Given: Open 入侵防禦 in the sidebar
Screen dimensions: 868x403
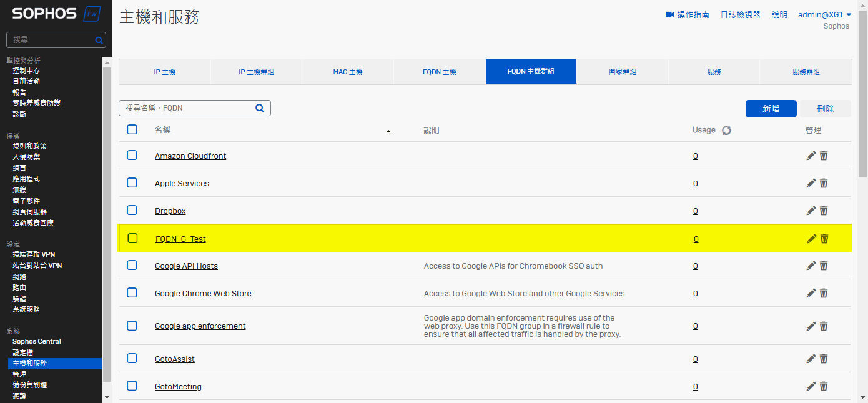Looking at the screenshot, I should 26,157.
